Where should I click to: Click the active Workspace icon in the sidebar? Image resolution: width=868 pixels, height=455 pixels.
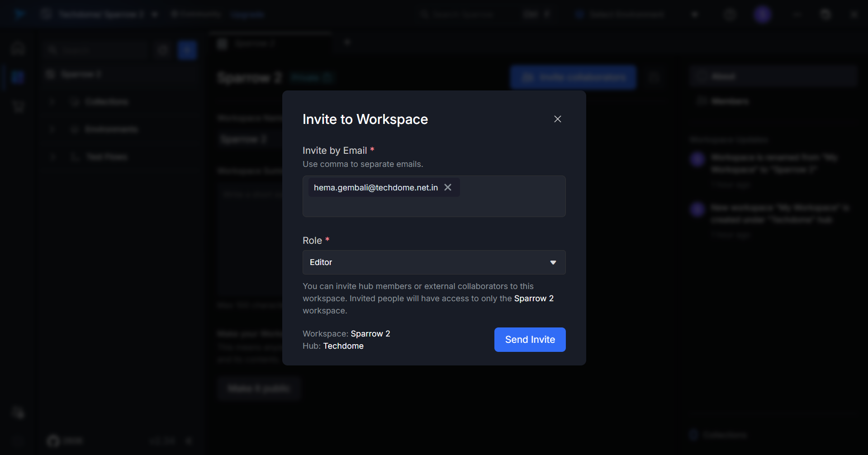[17, 77]
